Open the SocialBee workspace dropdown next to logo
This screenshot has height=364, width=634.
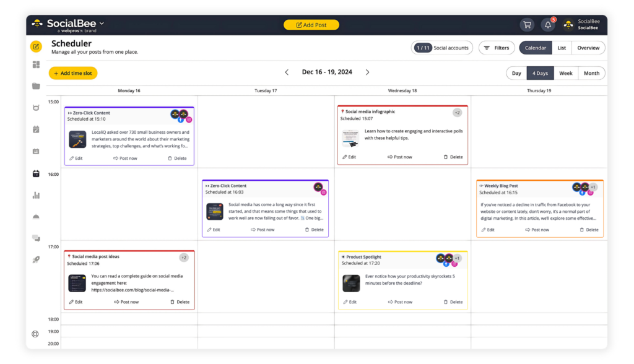101,24
